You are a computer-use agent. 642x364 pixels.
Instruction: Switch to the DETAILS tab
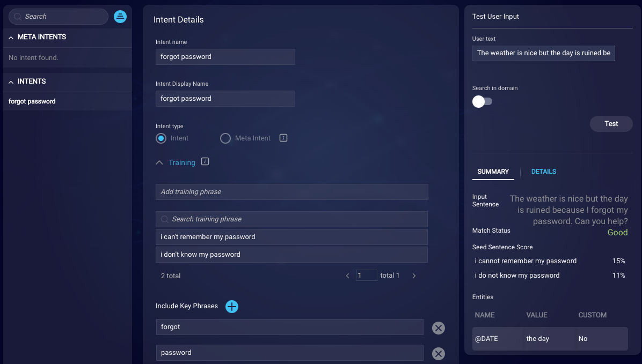click(543, 172)
